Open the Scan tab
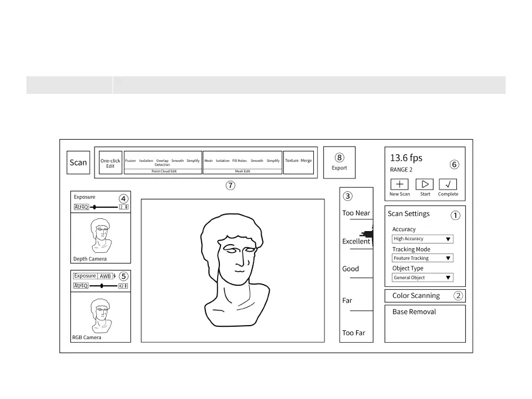532x399 pixels. click(79, 163)
